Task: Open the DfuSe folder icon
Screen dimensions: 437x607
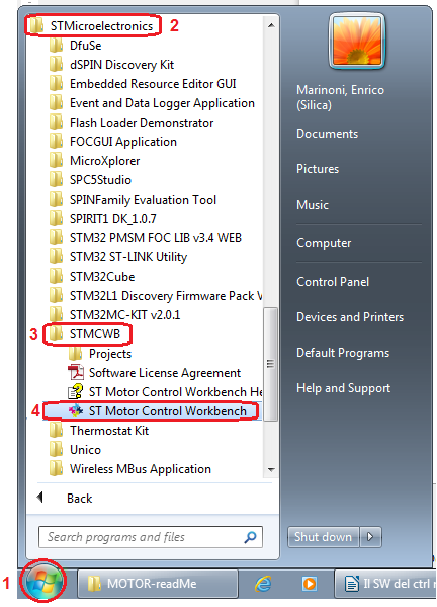Action: [x=57, y=46]
